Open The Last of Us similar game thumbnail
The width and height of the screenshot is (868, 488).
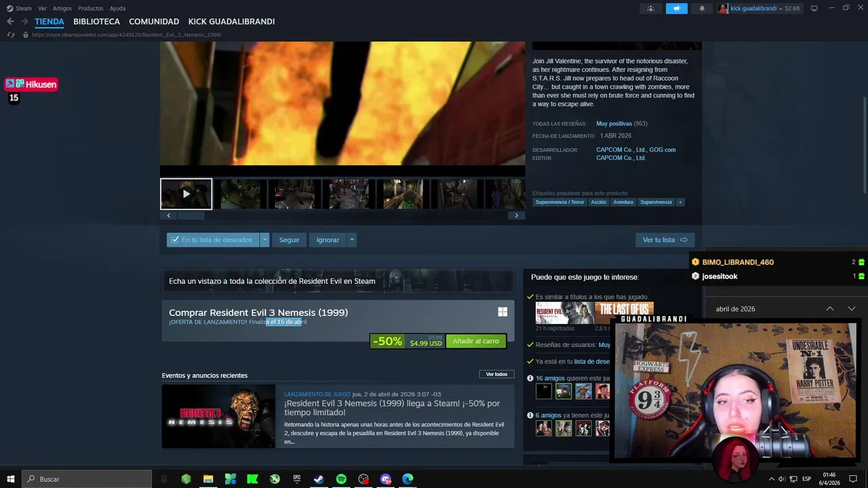pos(624,312)
